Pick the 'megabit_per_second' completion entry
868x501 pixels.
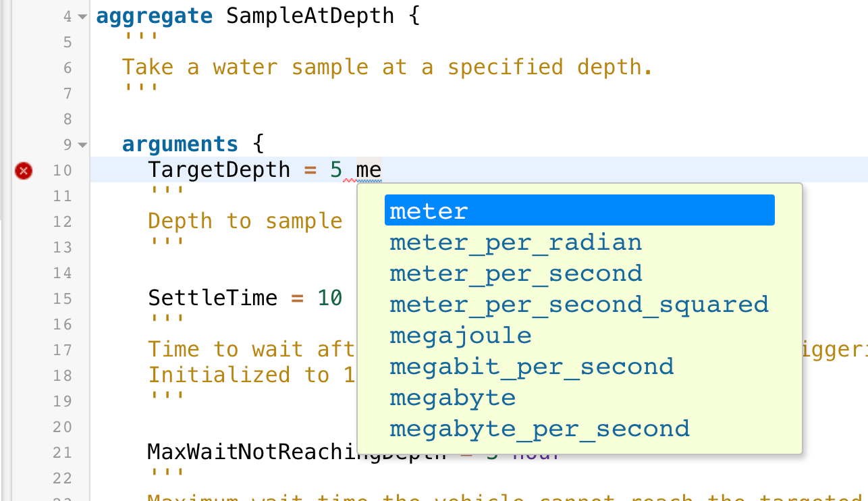[x=531, y=367]
